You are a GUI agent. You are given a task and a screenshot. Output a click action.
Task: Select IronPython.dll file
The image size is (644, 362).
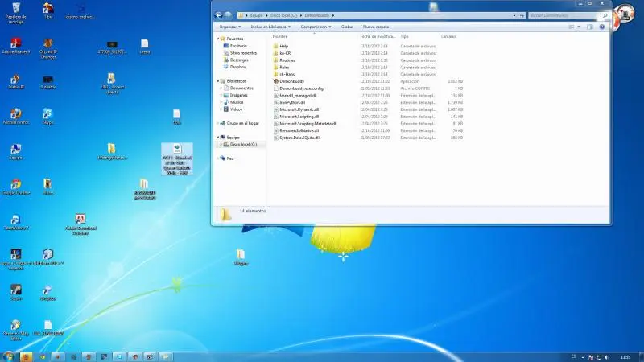(x=294, y=103)
